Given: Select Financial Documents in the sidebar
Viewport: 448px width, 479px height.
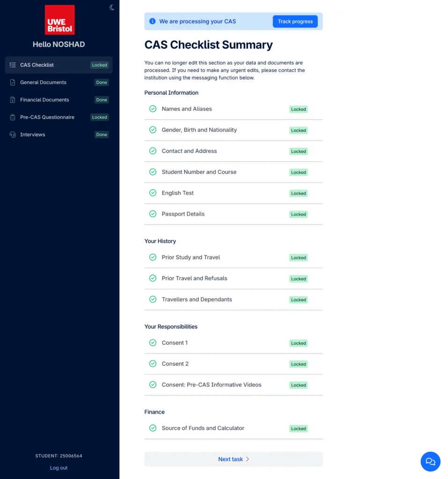Looking at the screenshot, I should [44, 100].
